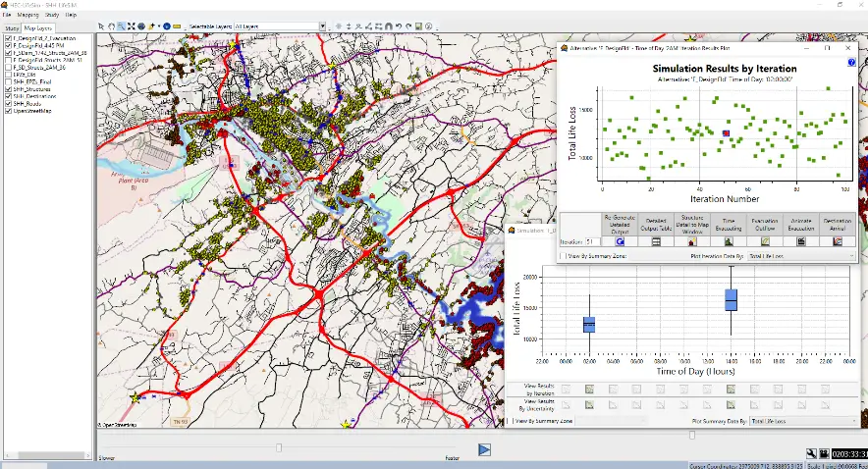This screenshot has width=868, height=469.
Task: Click the wrench settings icon near timer
Action: pyautogui.click(x=813, y=453)
